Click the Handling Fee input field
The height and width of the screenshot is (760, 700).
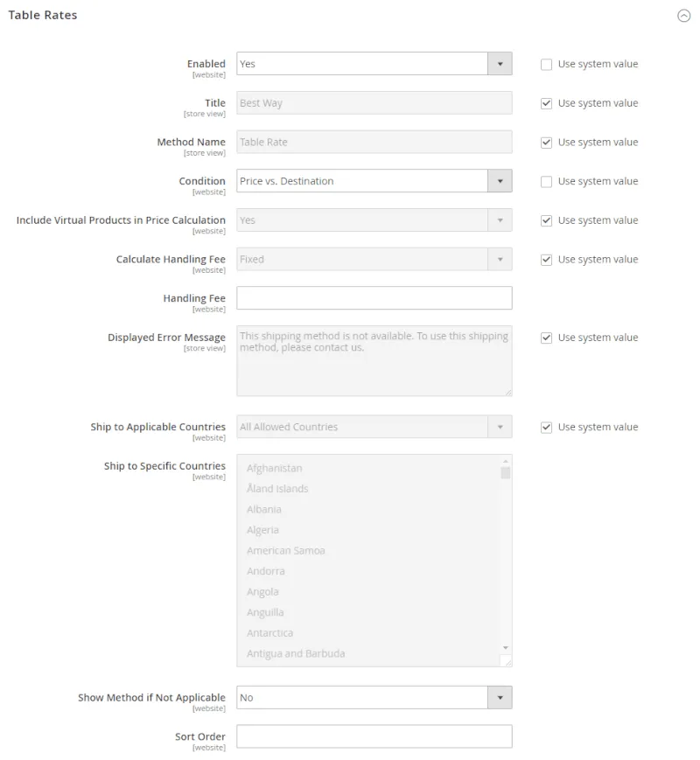[x=374, y=298]
